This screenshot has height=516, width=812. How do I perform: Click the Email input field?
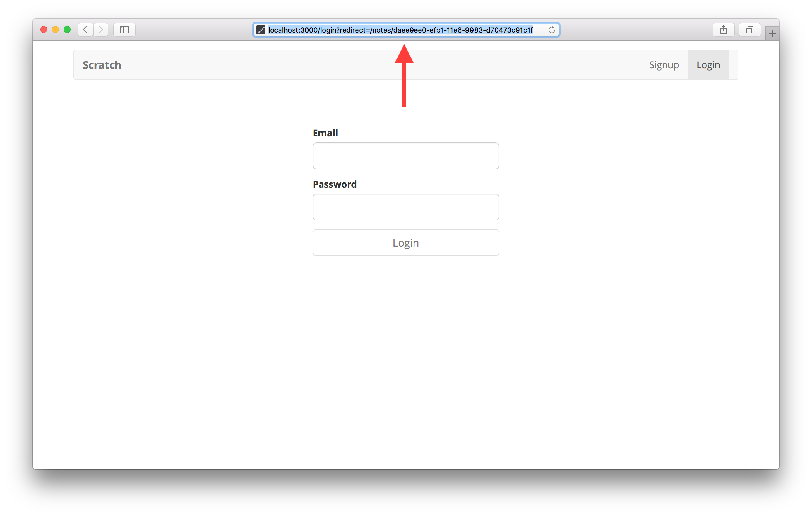(x=406, y=155)
